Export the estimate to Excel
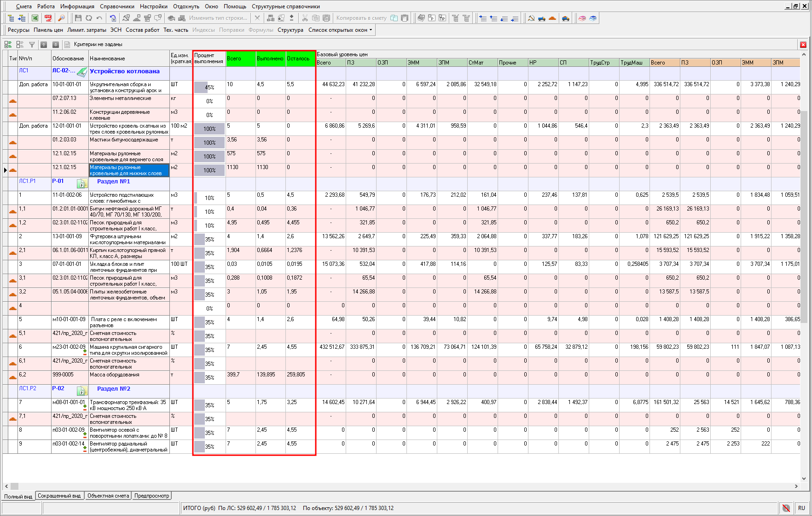Image resolution: width=812 pixels, height=516 pixels. click(x=35, y=18)
